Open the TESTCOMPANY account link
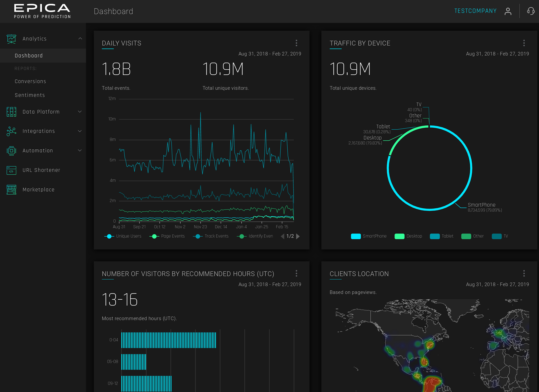Image resolution: width=539 pixels, height=392 pixels. coord(475,11)
